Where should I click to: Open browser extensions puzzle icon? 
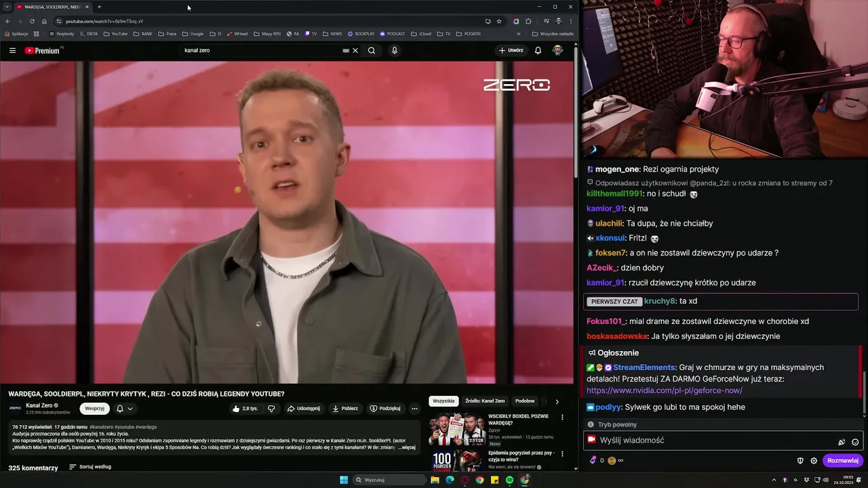click(528, 21)
